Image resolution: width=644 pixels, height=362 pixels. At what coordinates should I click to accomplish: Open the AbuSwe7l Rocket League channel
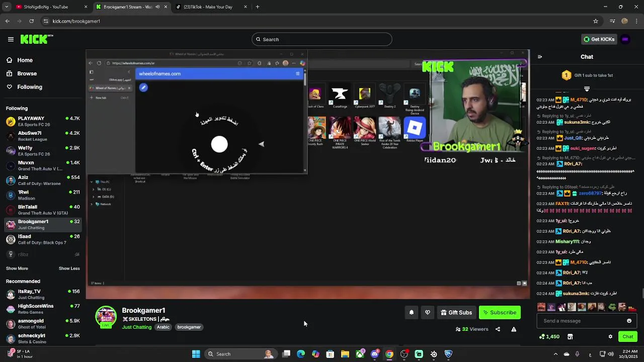coord(43,136)
